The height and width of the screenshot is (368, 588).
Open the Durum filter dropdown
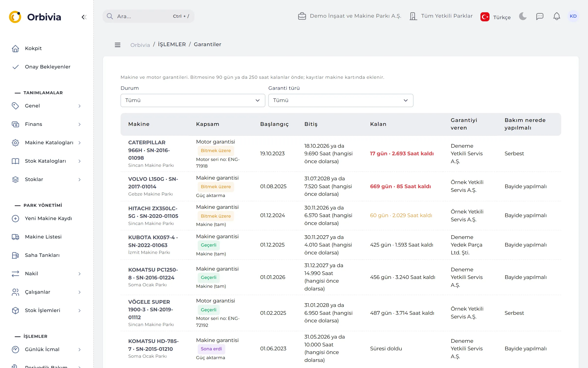point(193,100)
